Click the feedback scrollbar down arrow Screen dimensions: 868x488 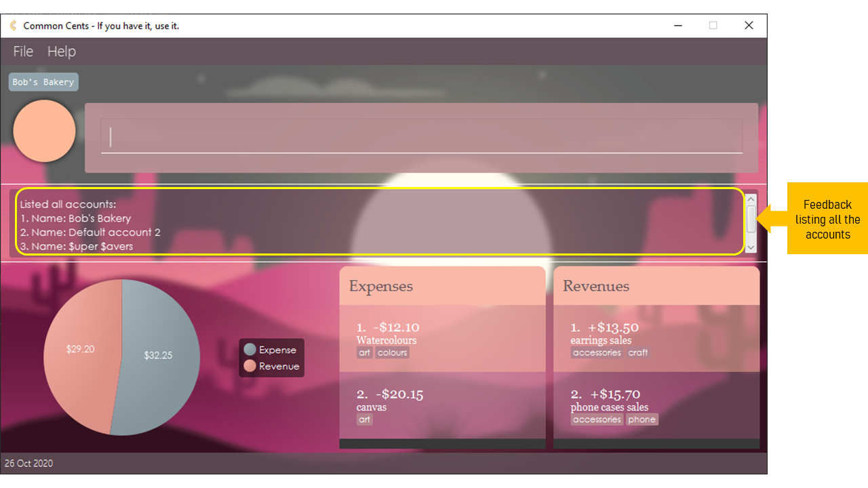[x=751, y=248]
